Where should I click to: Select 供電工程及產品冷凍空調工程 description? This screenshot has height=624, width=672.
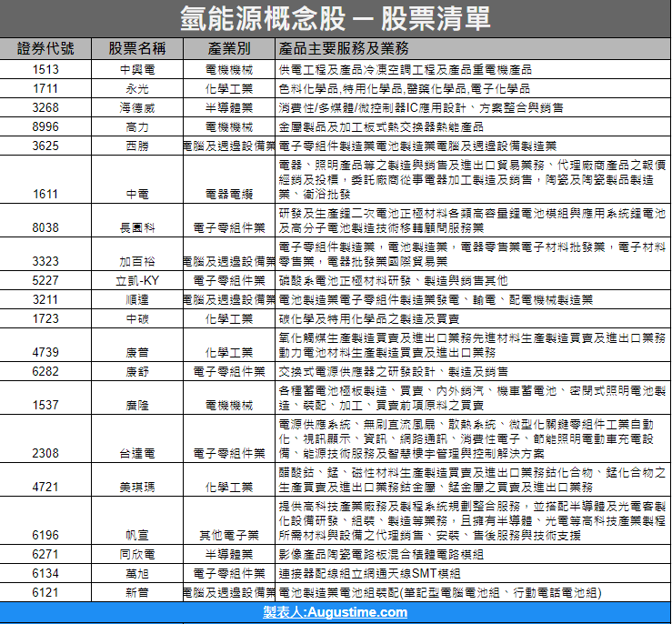(405, 69)
